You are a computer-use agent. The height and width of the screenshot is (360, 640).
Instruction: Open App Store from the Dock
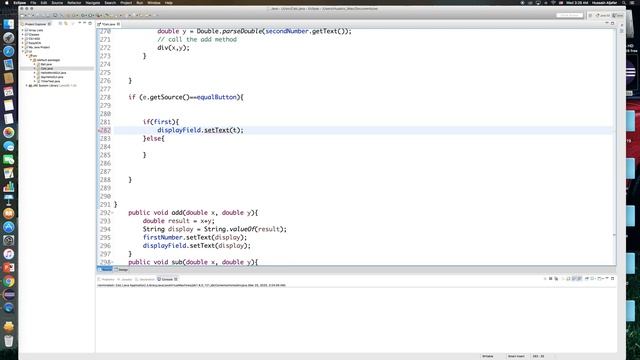[9, 227]
